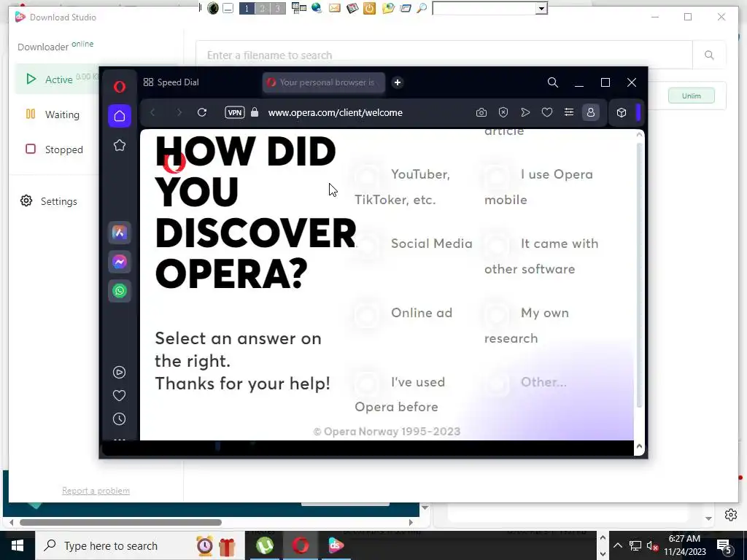Open the extensions cube icon
Viewport: 747px width, 560px height.
click(622, 112)
